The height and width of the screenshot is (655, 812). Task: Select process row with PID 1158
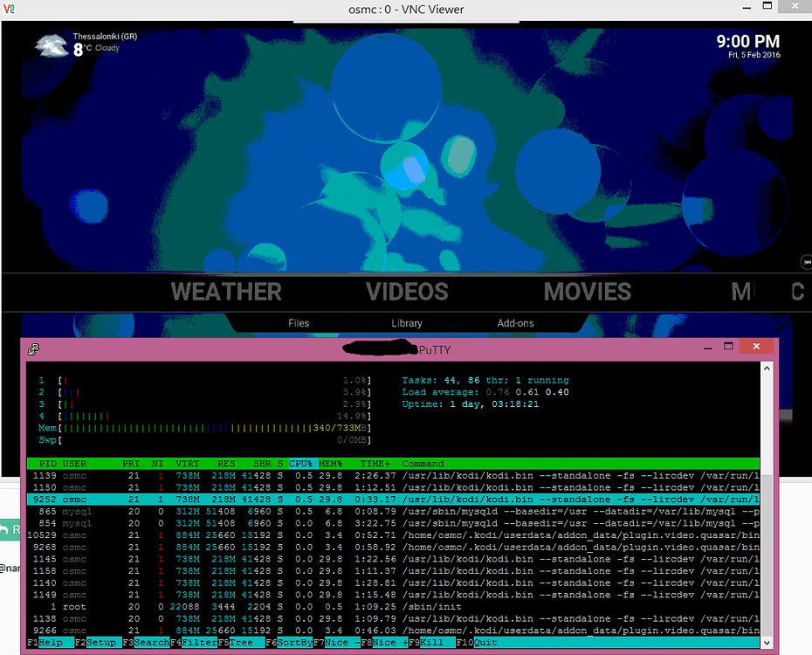pyautogui.click(x=393, y=570)
